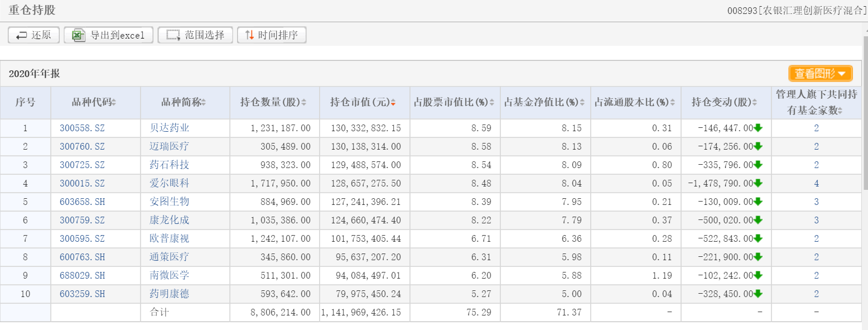Sort by 占流通股本比(%) column arrows
The width and height of the screenshot is (868, 330).
(x=673, y=103)
